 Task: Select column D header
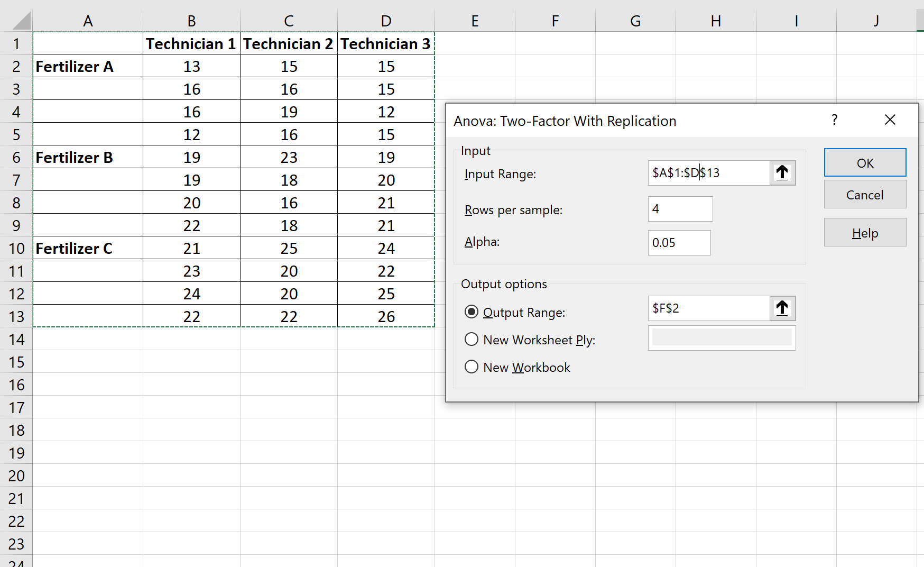coord(386,21)
